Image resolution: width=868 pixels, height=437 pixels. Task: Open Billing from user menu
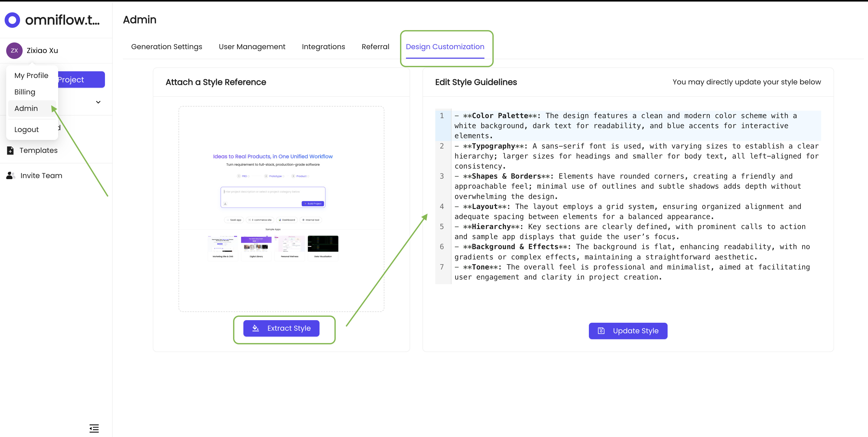pos(25,92)
